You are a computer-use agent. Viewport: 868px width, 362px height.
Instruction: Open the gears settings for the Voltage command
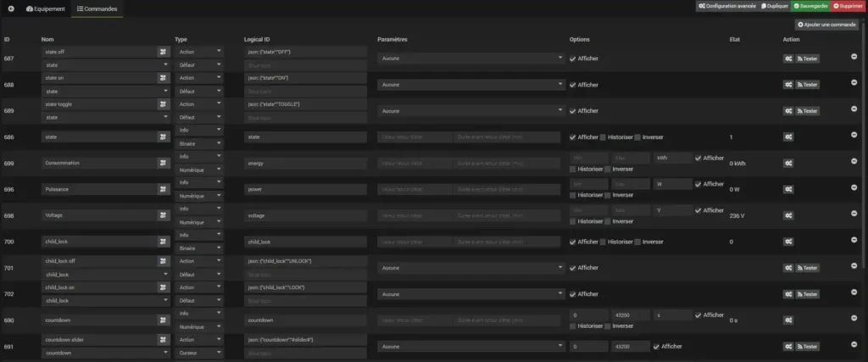pos(787,215)
